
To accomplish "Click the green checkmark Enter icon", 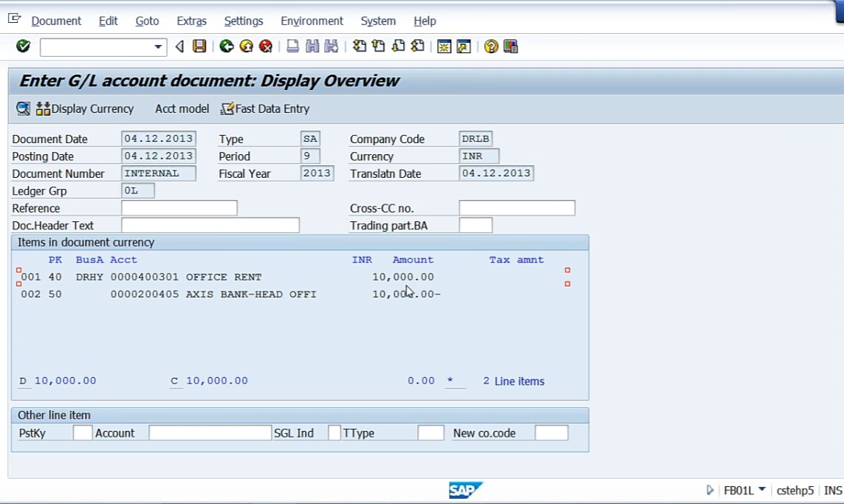I will click(x=23, y=46).
